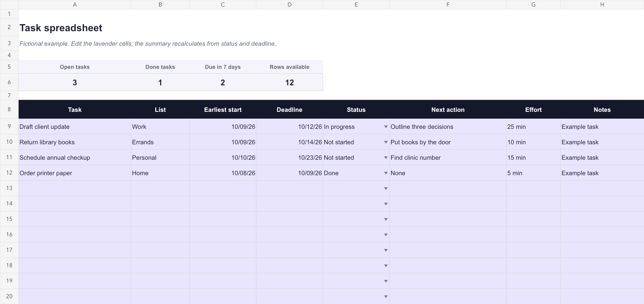Click the 'Work' list cell
644x304 pixels.
[x=160, y=127]
